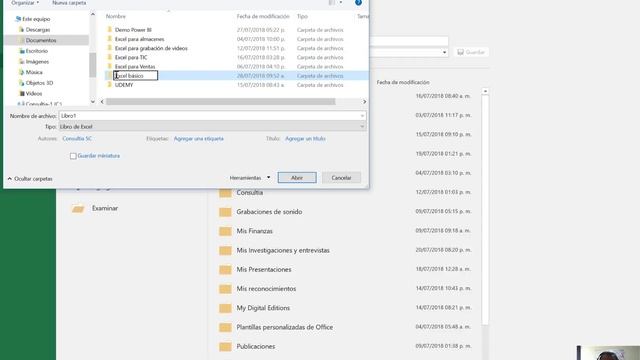Screen dimensions: 640x360
Task: Click the navigation tree scroll-up arrow
Action: click(x=93, y=15)
